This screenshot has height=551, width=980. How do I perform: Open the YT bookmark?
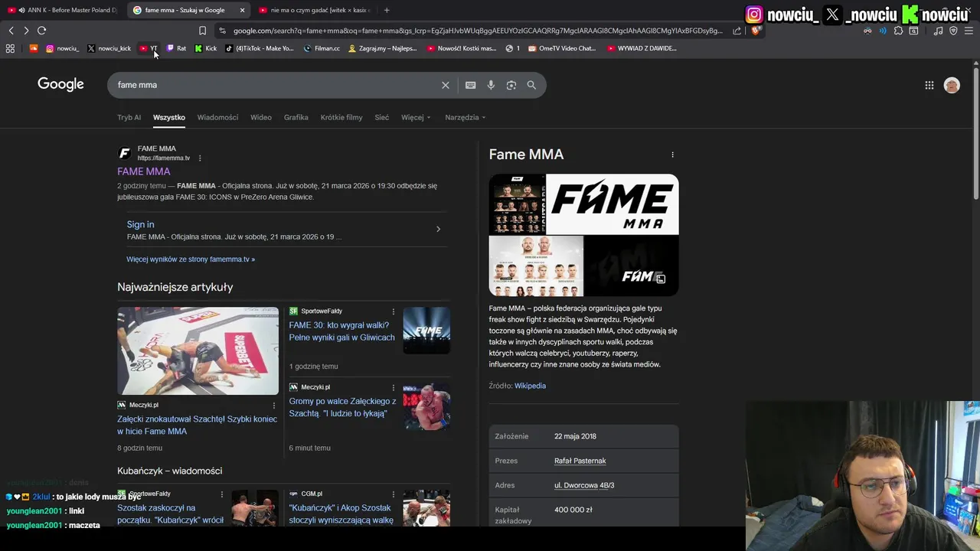point(149,48)
